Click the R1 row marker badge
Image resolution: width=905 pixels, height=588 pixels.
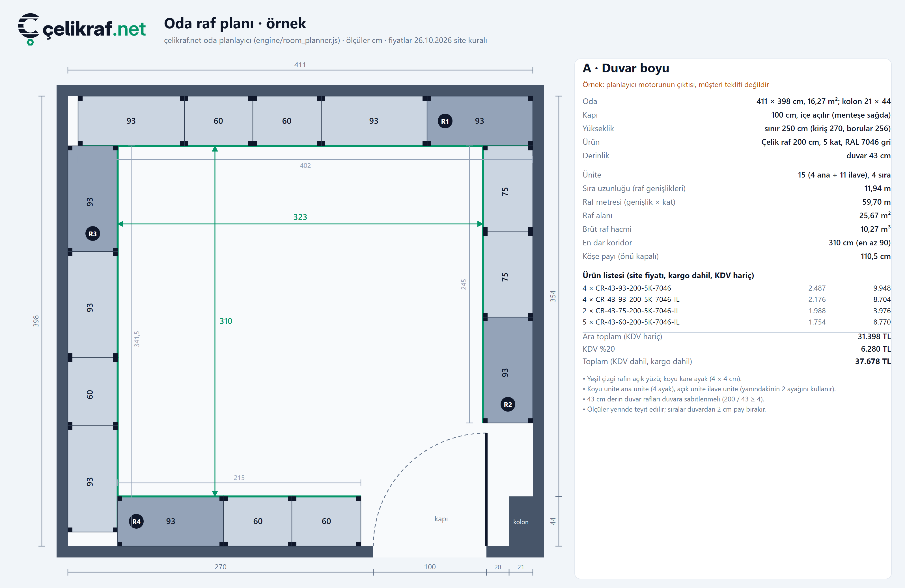(445, 121)
